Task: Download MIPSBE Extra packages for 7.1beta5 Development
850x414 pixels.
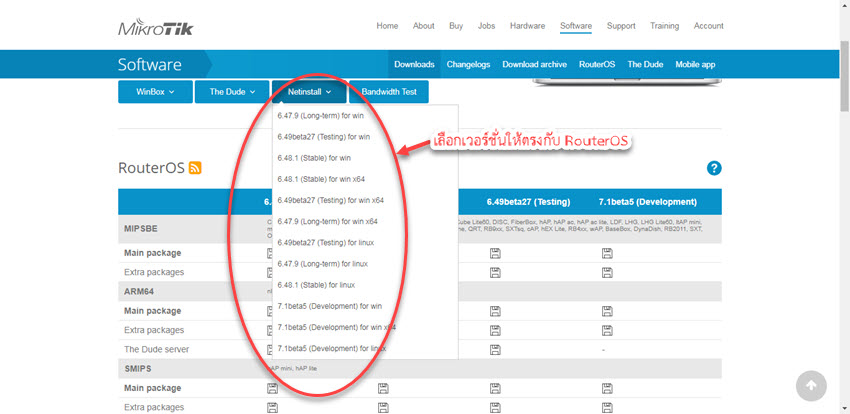Action: point(607,272)
